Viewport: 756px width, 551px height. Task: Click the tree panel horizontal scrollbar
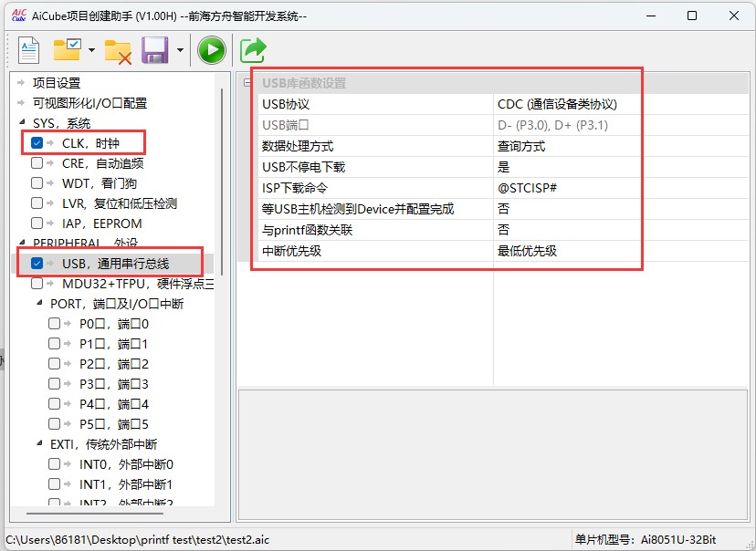[x=95, y=513]
